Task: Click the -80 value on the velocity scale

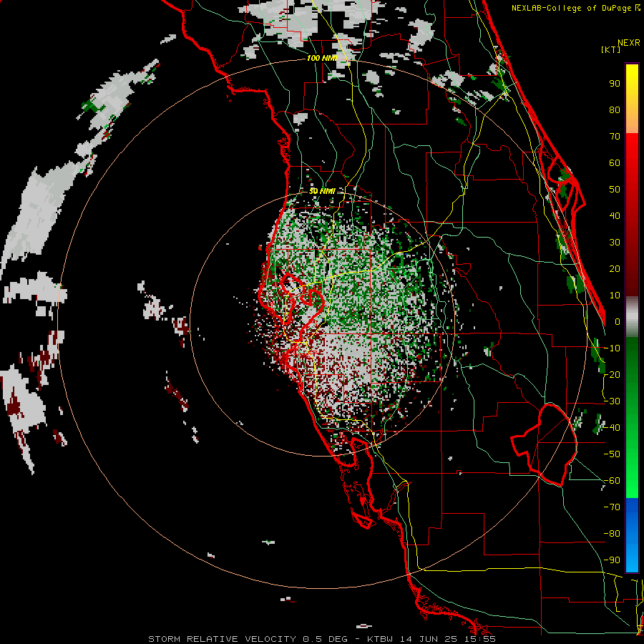Action: click(612, 534)
